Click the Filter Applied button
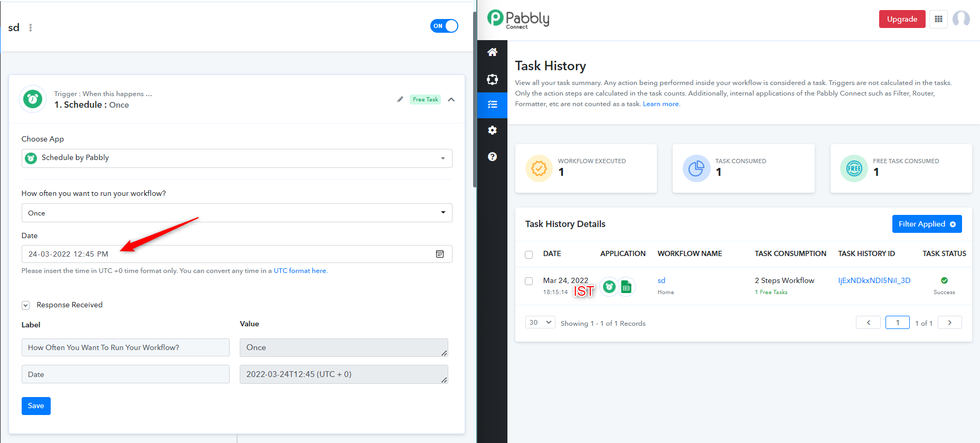The image size is (980, 443). tap(927, 224)
